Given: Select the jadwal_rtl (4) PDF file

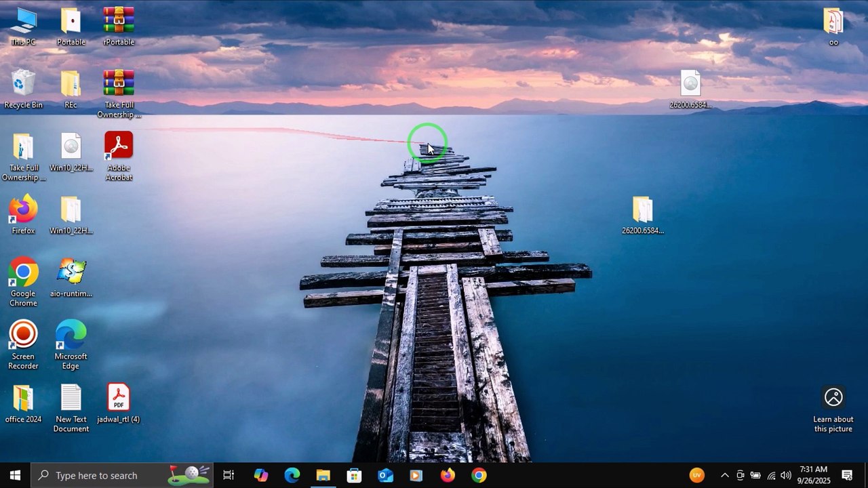Looking at the screenshot, I should (119, 404).
